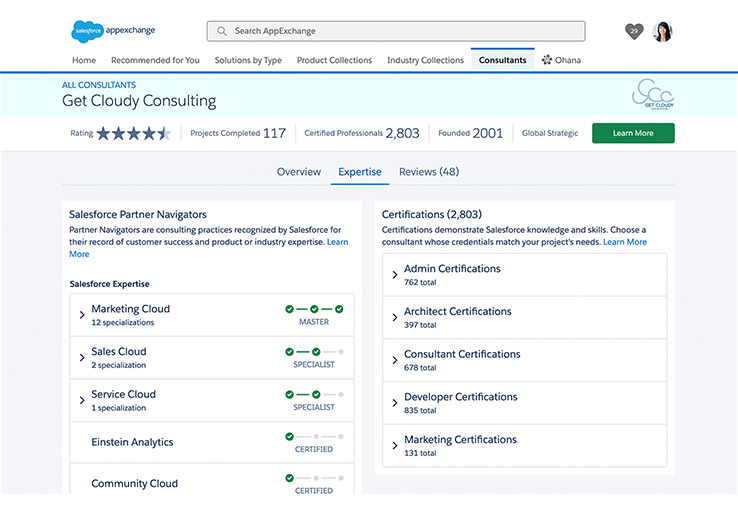Follow the ALL CONSULTANTS link
The width and height of the screenshot is (738, 509).
click(x=99, y=85)
